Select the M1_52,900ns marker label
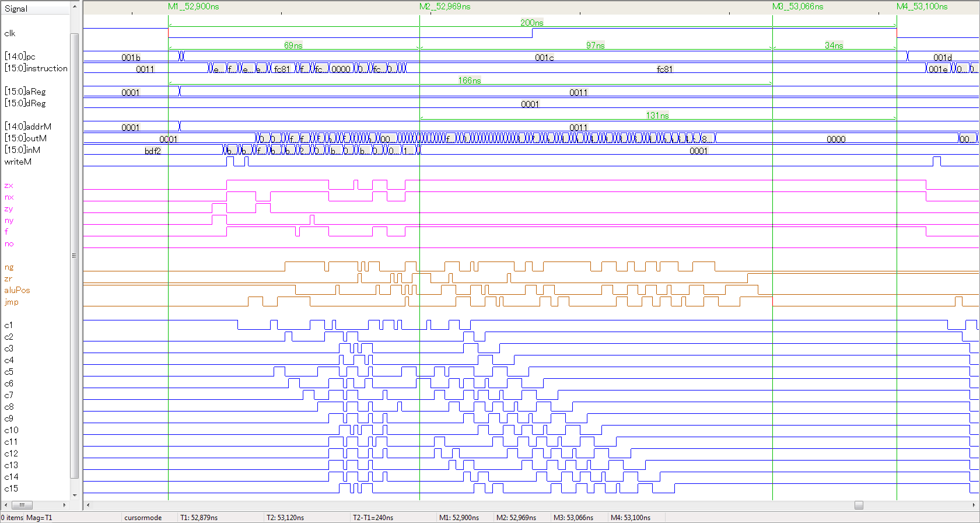The width and height of the screenshot is (980, 523). (x=193, y=6)
